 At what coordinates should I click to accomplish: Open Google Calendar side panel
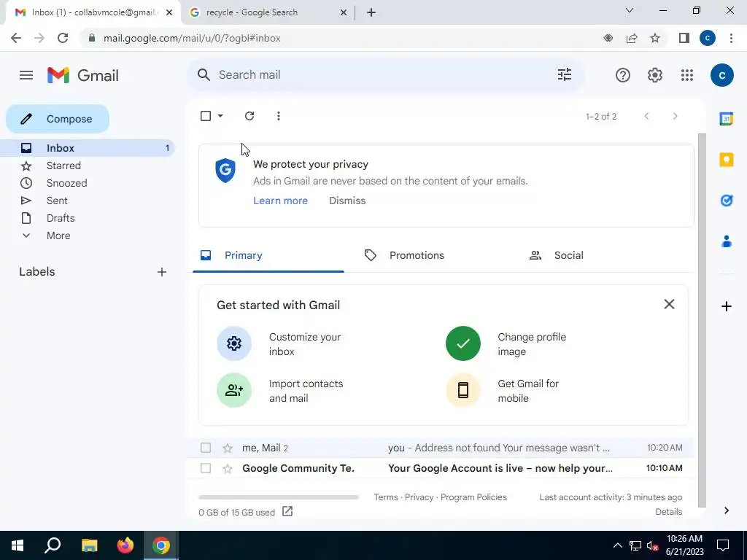tap(726, 119)
